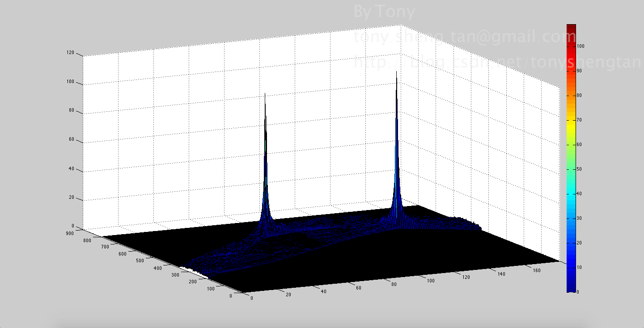
Task: Click the vertical axis tick label 60
Action: pyautogui.click(x=72, y=140)
